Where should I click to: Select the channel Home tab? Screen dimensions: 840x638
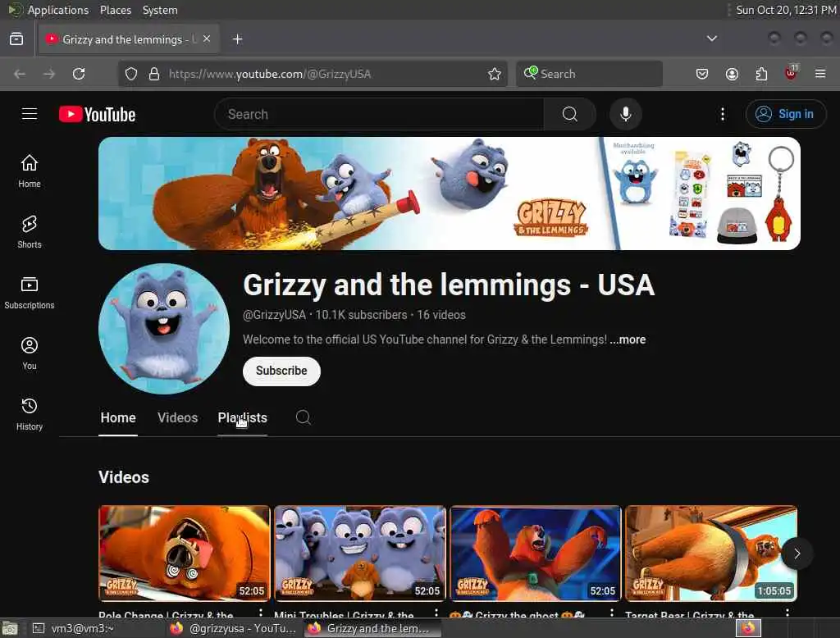tap(118, 418)
